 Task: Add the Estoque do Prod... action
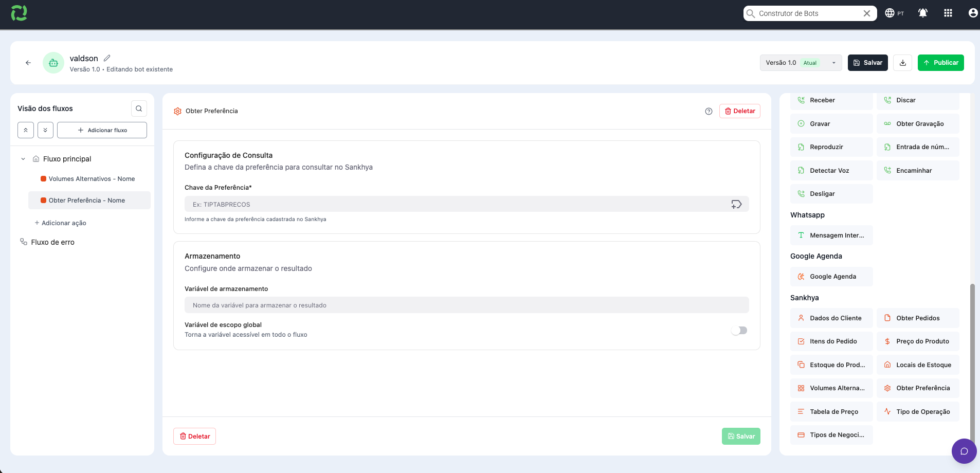tap(831, 365)
